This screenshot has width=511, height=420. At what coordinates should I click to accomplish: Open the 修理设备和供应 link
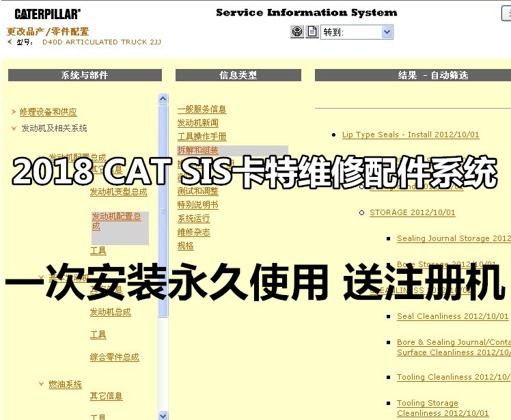click(x=49, y=112)
